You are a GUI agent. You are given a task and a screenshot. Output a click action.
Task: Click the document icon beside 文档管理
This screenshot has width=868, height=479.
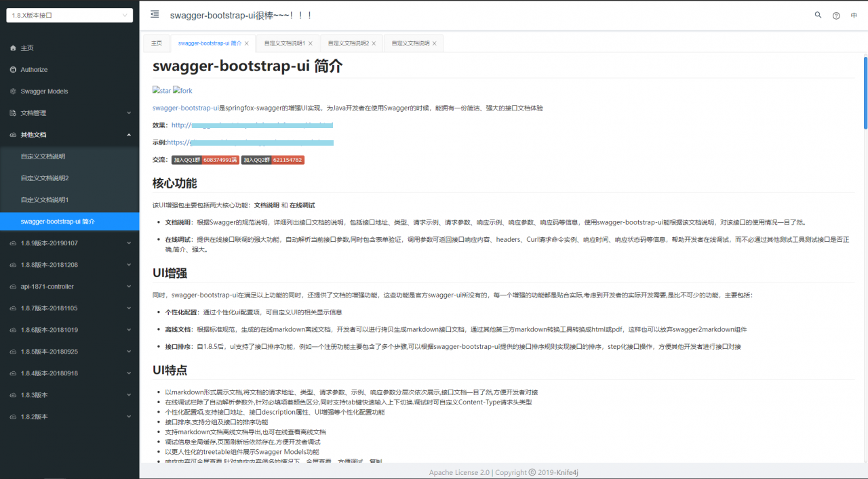[12, 112]
